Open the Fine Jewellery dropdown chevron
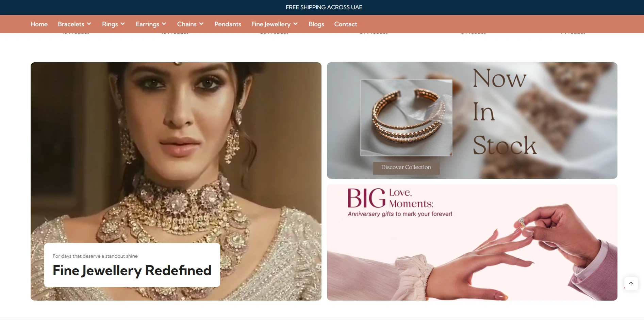 click(x=296, y=24)
